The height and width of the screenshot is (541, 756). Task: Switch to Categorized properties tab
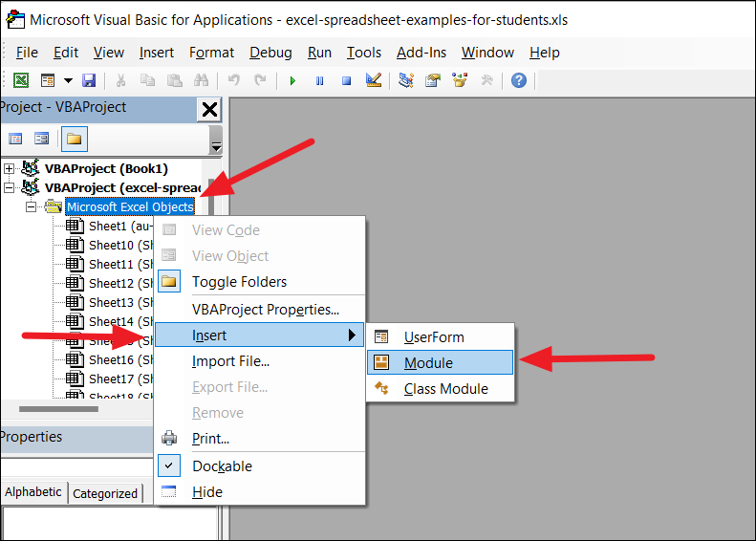tap(105, 493)
